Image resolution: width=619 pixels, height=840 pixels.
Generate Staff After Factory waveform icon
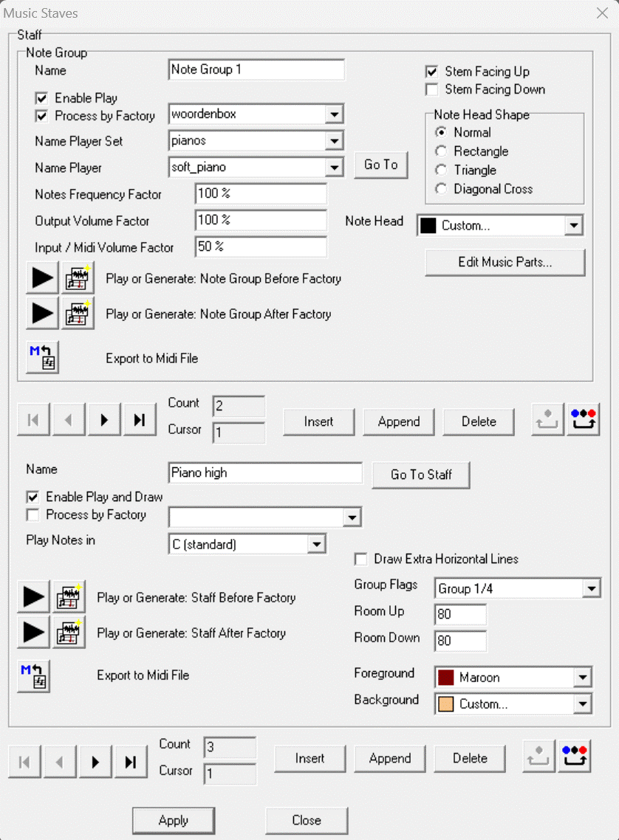[69, 633]
